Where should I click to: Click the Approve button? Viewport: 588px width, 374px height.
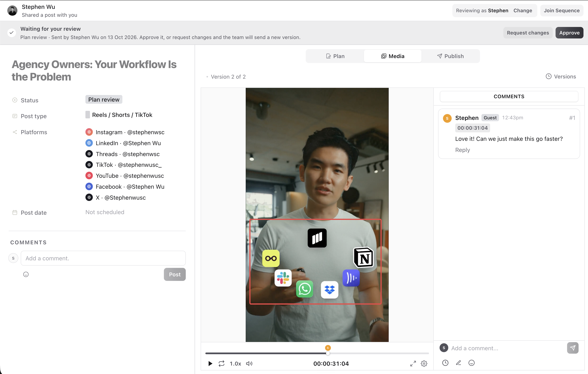569,33
